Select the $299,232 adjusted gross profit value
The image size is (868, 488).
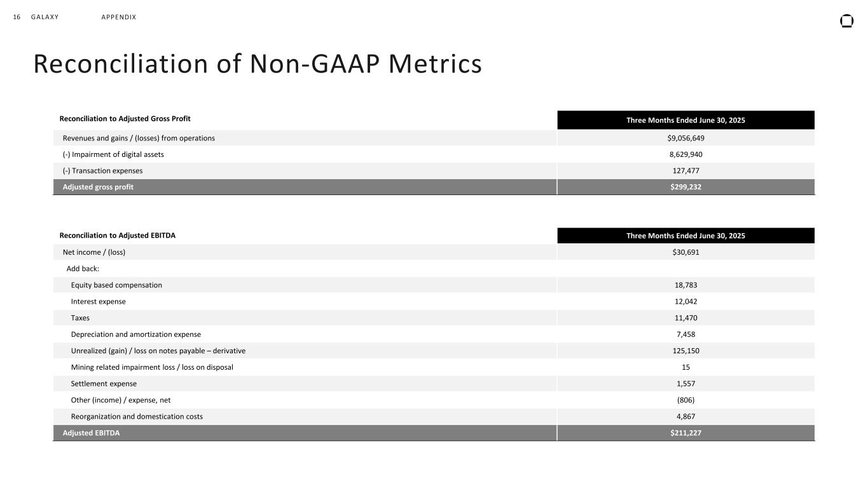click(x=685, y=187)
